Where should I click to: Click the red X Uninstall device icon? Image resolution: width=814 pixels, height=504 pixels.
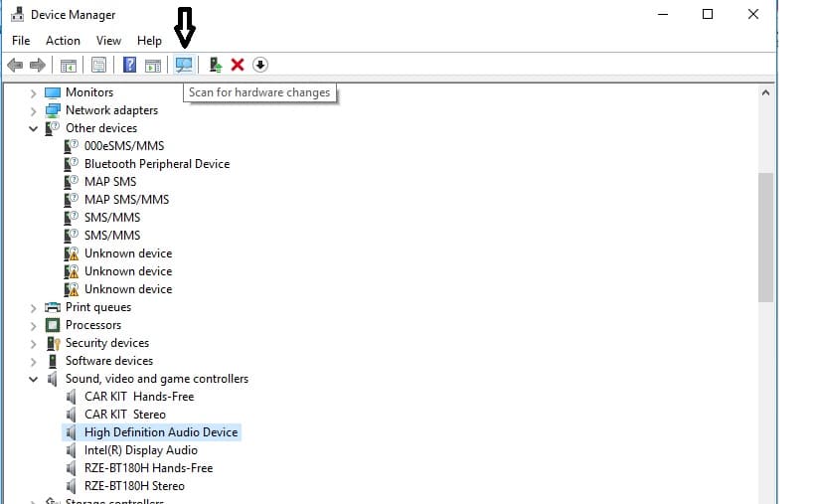click(238, 65)
